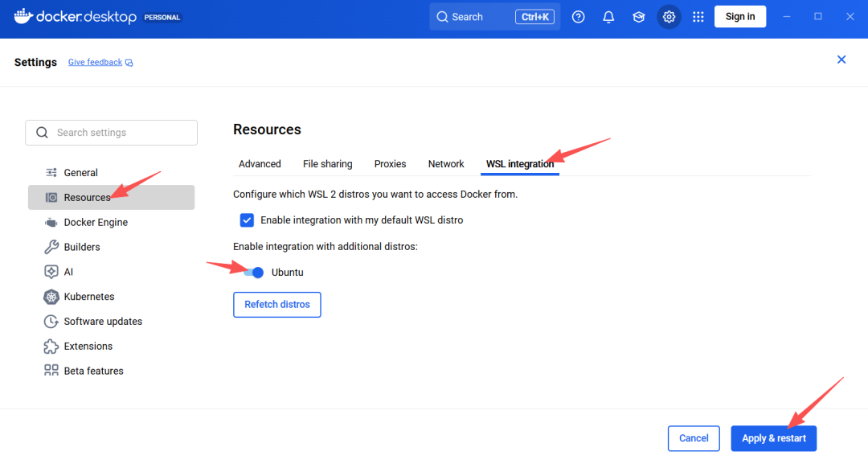Open the apps grid icon in header
Image resolution: width=868 pixels, height=468 pixels.
tap(698, 17)
